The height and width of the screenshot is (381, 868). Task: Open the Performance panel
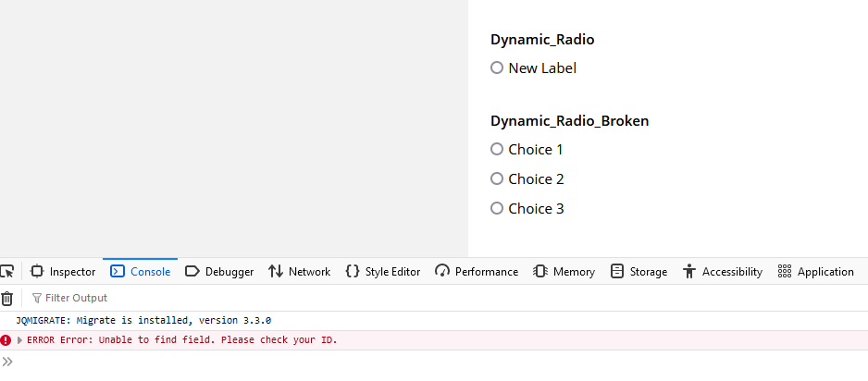477,272
